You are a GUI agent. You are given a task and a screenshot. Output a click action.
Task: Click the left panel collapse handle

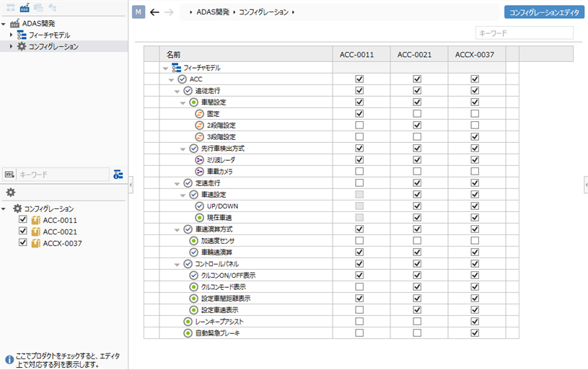coord(131,185)
